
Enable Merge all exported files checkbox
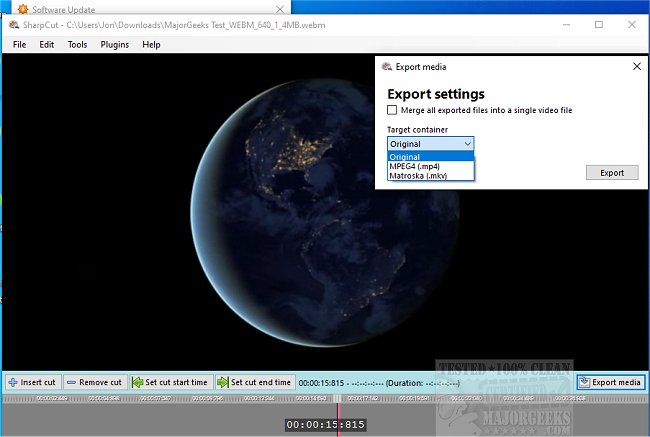click(392, 110)
